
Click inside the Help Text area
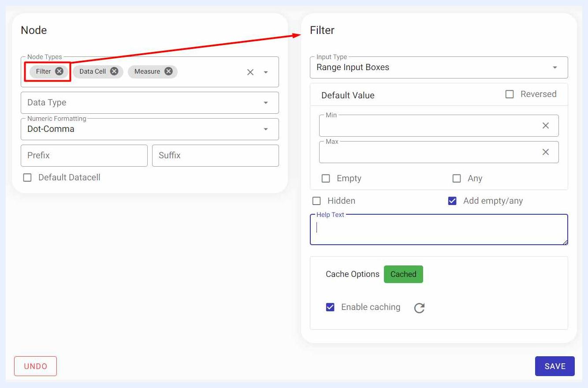click(x=439, y=230)
